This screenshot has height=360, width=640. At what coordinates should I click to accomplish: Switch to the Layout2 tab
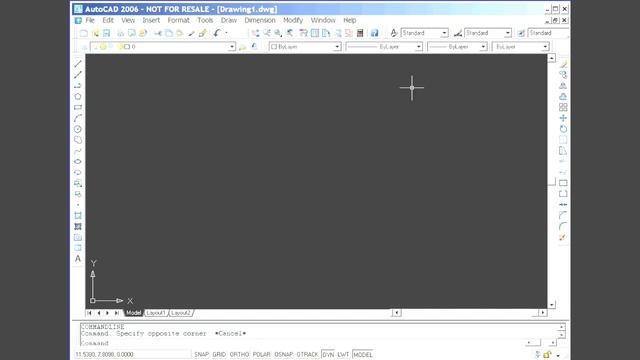[180, 313]
